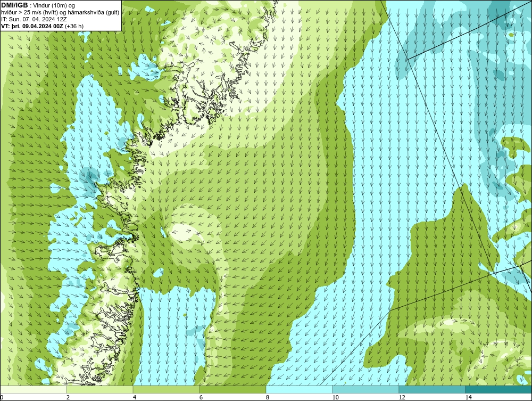Click the 0–2 m/s legend color band
This screenshot has height=401, width=532.
tap(33, 389)
